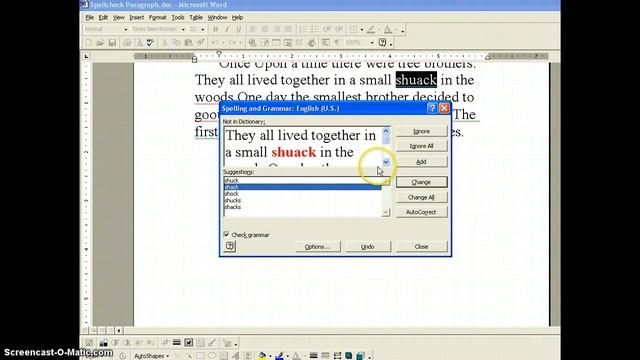Image resolution: width=640 pixels, height=360 pixels.
Task: Toggle Justify alignment
Action: tap(289, 29)
